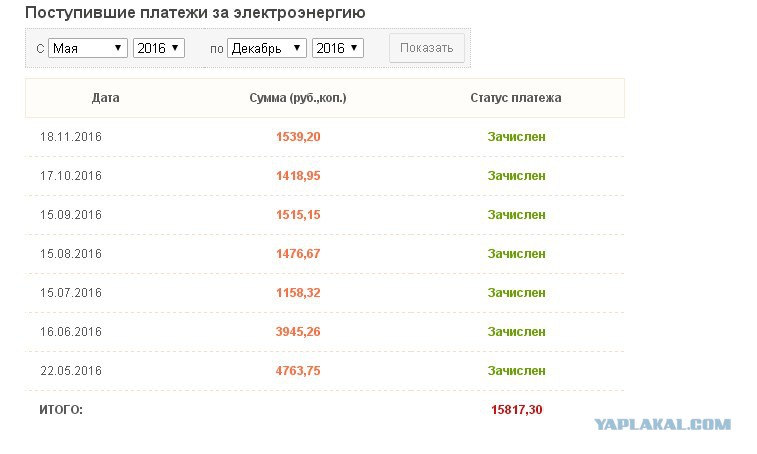Image resolution: width=757 pixels, height=454 pixels.
Task: Click the total sum 15817,30
Action: tap(517, 410)
